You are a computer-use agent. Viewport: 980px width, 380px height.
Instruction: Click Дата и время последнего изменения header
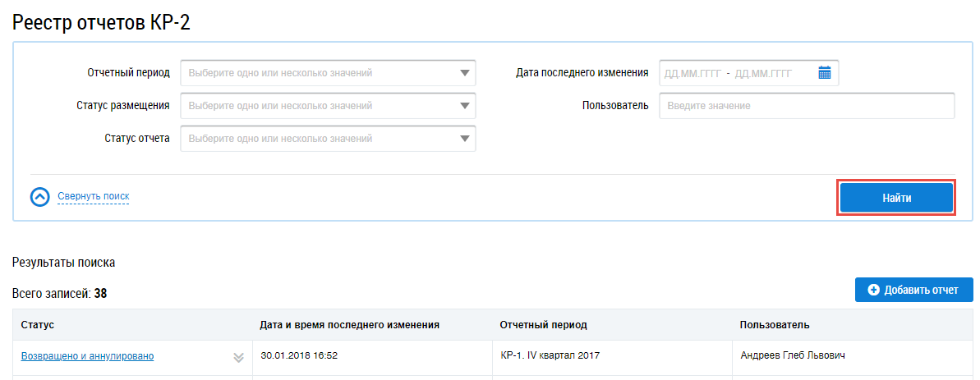coord(349,325)
